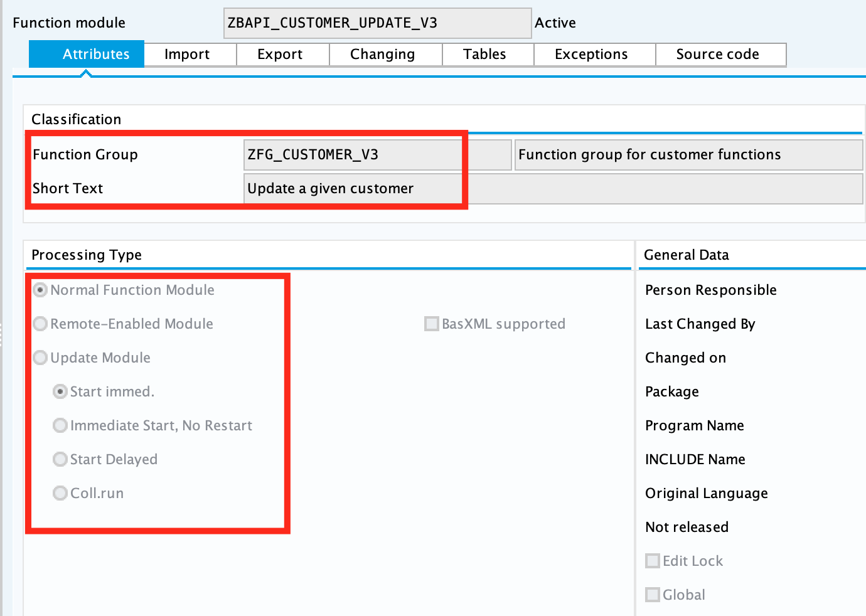Click the INCLUDE Name label
This screenshot has height=616, width=866.
pyautogui.click(x=695, y=459)
